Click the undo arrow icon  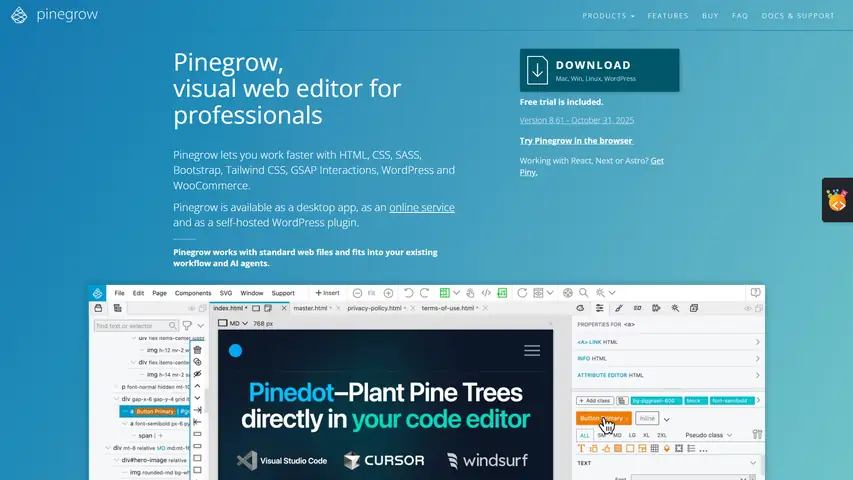(x=409, y=293)
